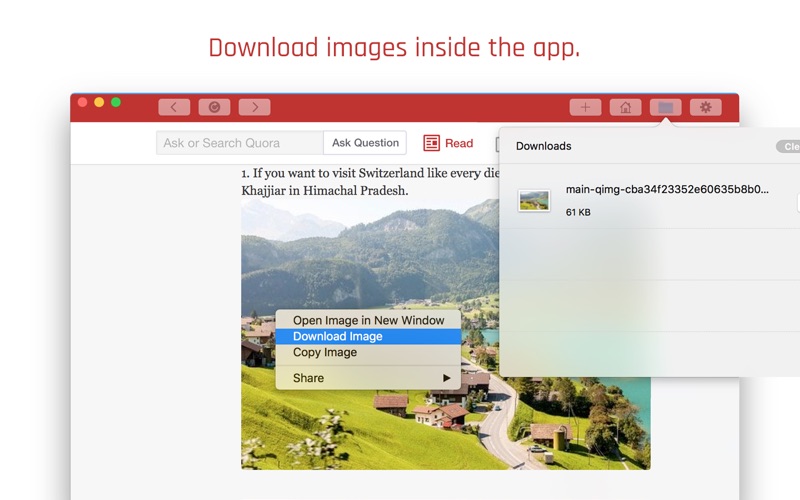The height and width of the screenshot is (500, 800).
Task: Go back with the left arrow button
Action: [x=174, y=107]
